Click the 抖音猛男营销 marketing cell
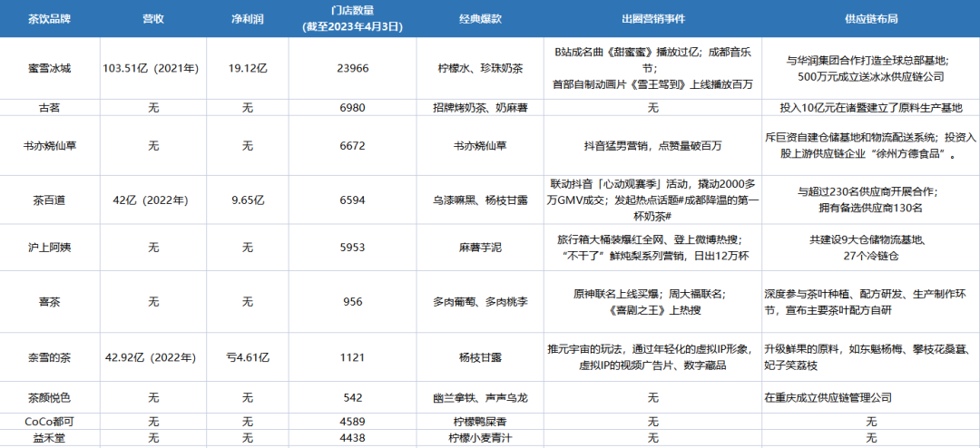Viewport: 980px width, 448px height. pyautogui.click(x=653, y=146)
